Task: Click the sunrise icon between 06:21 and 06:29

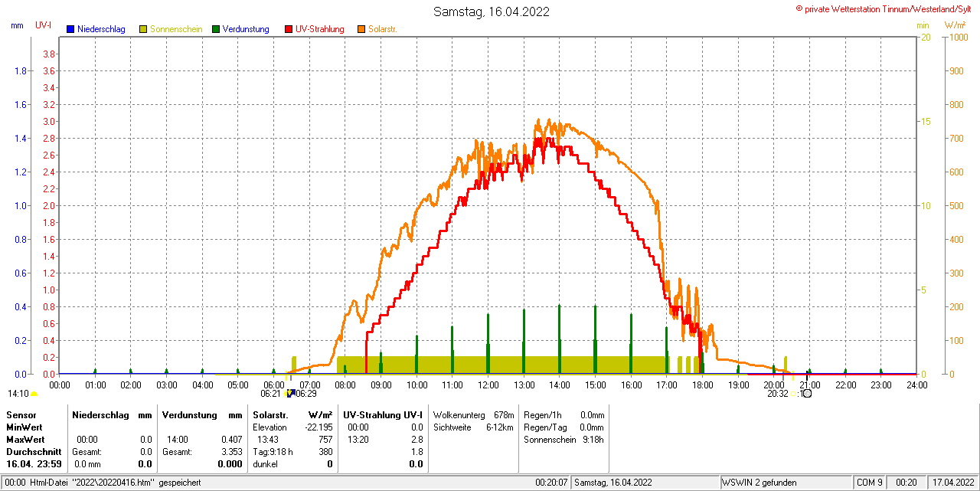Action: point(289,394)
